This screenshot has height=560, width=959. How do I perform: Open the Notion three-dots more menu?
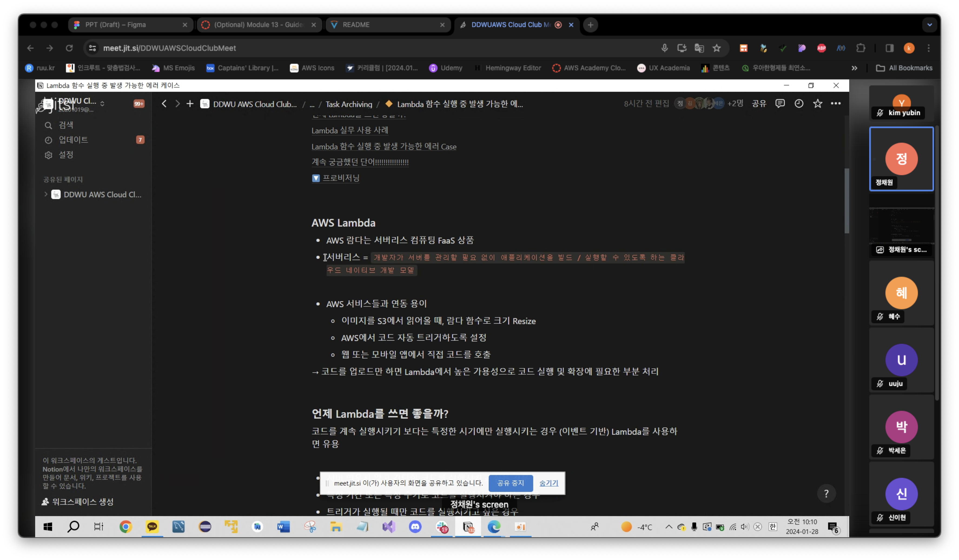tap(836, 104)
